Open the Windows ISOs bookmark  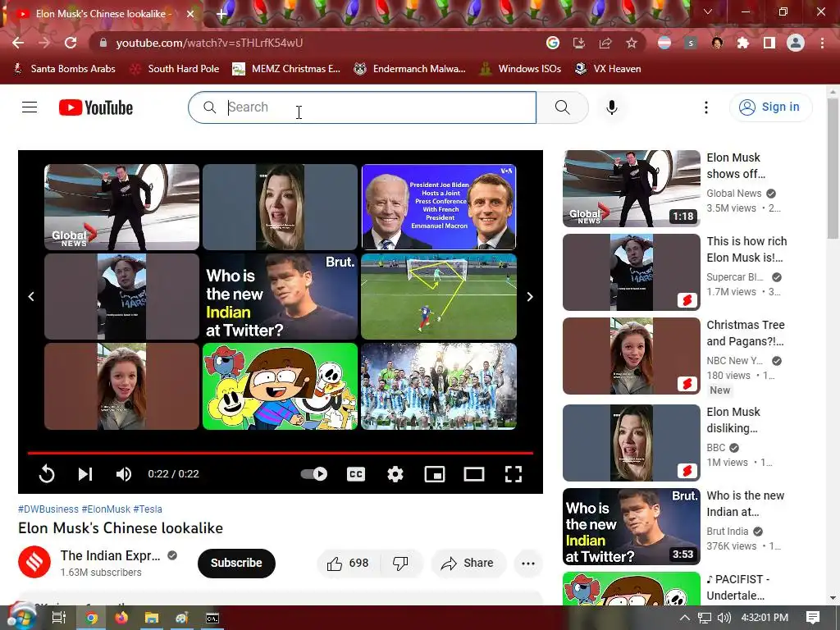520,69
